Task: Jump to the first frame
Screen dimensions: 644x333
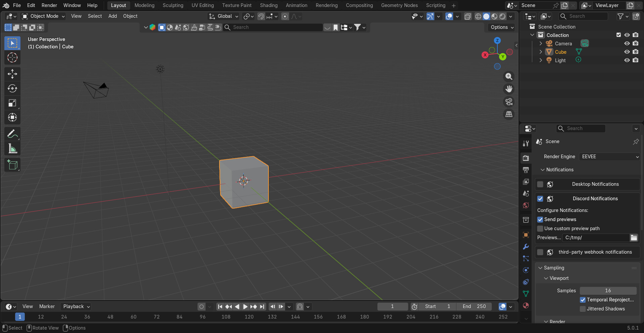Action: click(220, 306)
